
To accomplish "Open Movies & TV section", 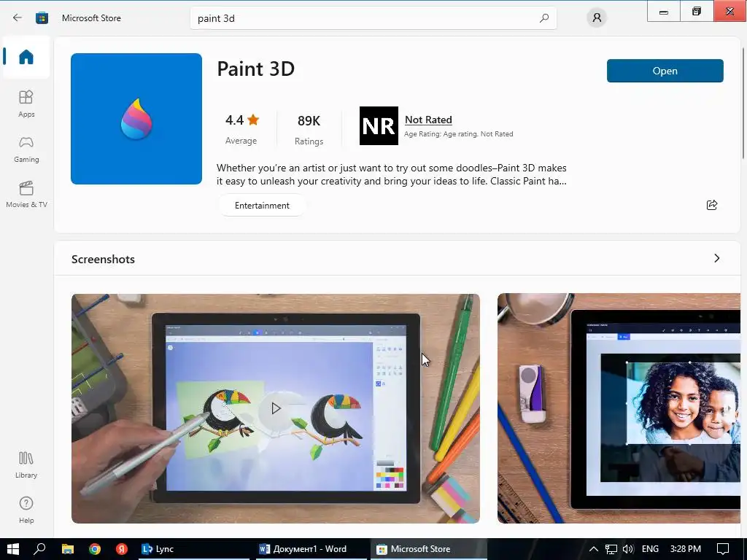I will [x=26, y=194].
